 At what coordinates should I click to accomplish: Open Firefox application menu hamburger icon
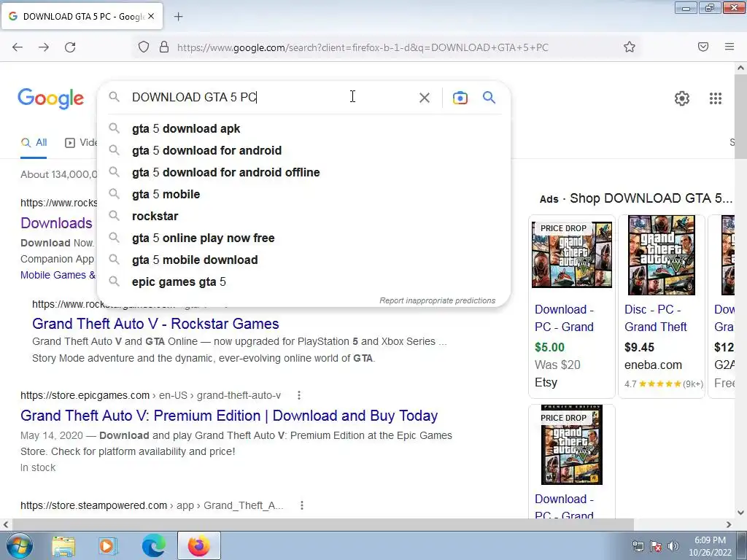[x=729, y=47]
